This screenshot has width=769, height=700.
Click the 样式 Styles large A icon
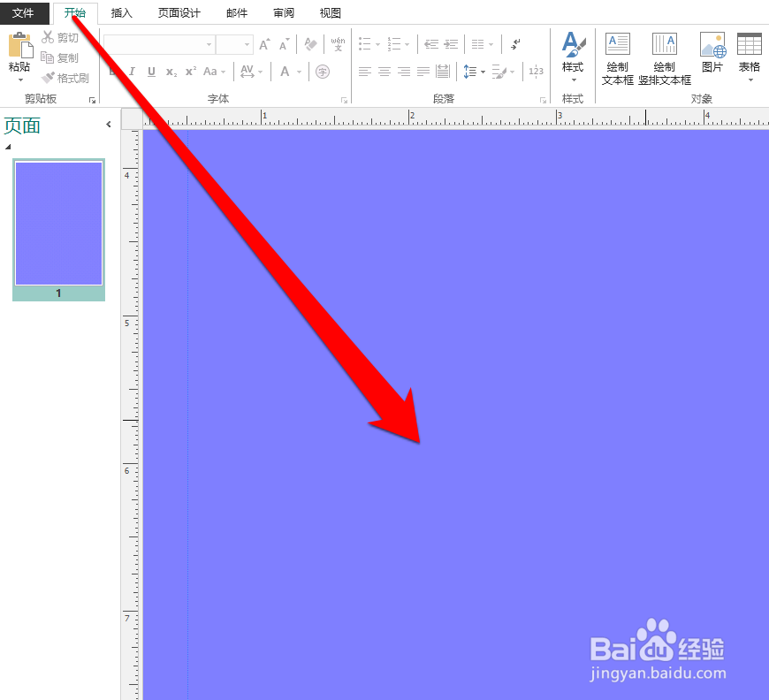(x=573, y=45)
